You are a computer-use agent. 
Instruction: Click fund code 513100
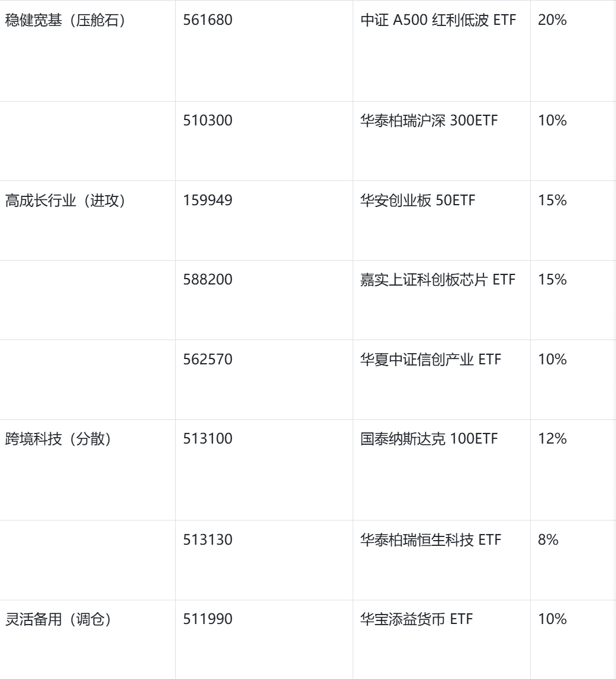pyautogui.click(x=208, y=439)
